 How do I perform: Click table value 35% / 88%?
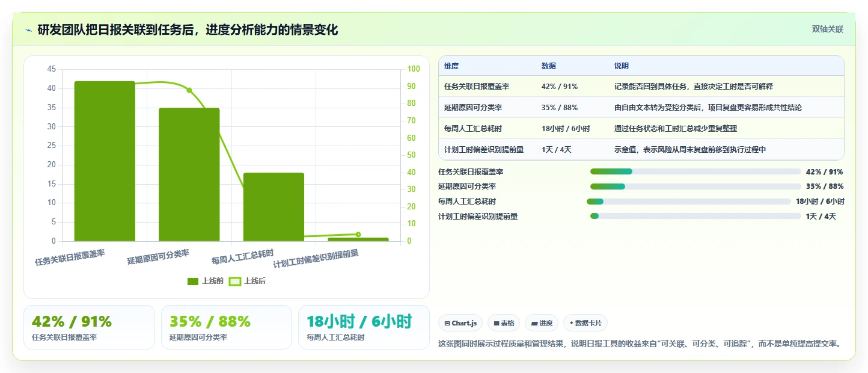coord(560,108)
